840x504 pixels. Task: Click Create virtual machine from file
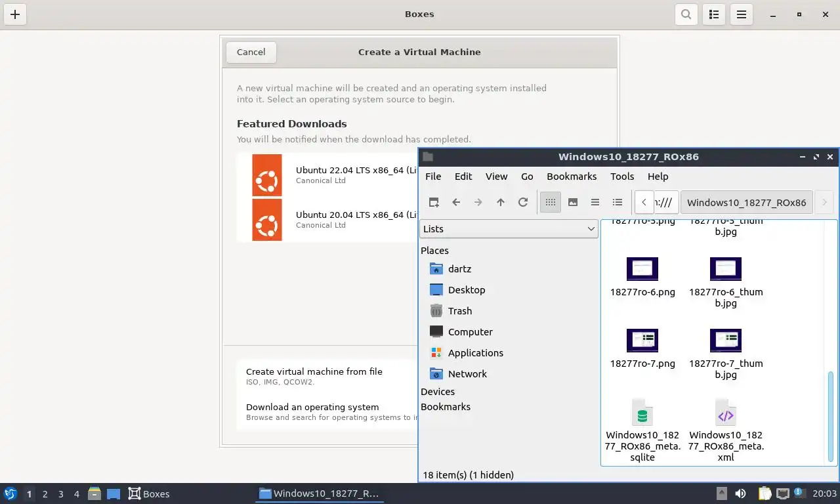(x=328, y=376)
